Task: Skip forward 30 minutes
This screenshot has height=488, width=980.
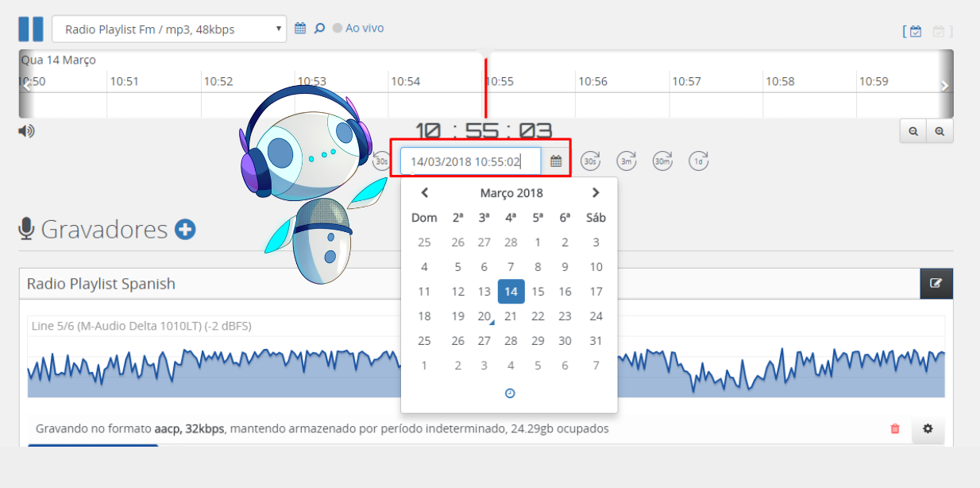Action: (662, 161)
